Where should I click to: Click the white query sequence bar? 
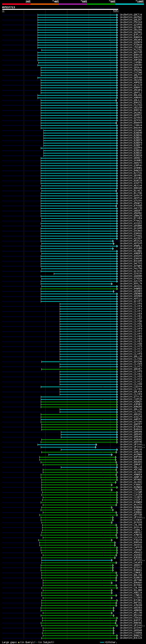click(60, 9)
